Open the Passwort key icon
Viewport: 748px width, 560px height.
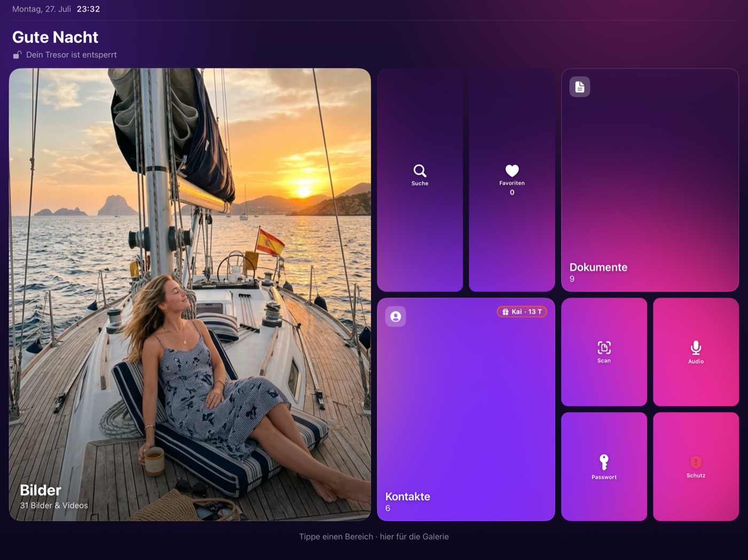pyautogui.click(x=604, y=462)
